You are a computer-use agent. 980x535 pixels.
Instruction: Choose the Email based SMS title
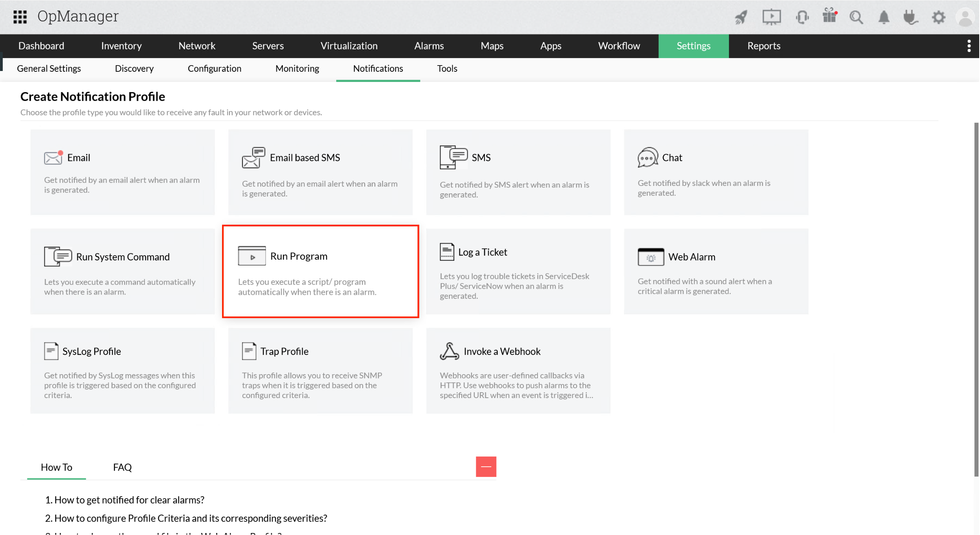click(305, 158)
